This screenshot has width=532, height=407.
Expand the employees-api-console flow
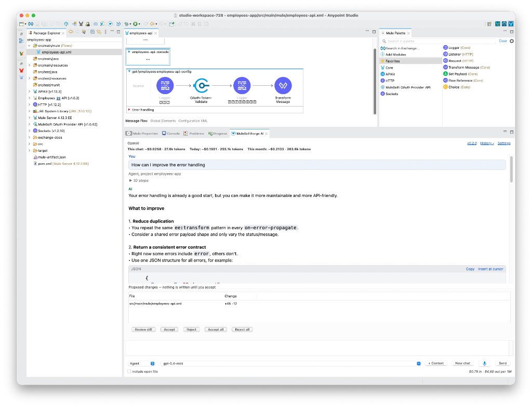[129, 52]
